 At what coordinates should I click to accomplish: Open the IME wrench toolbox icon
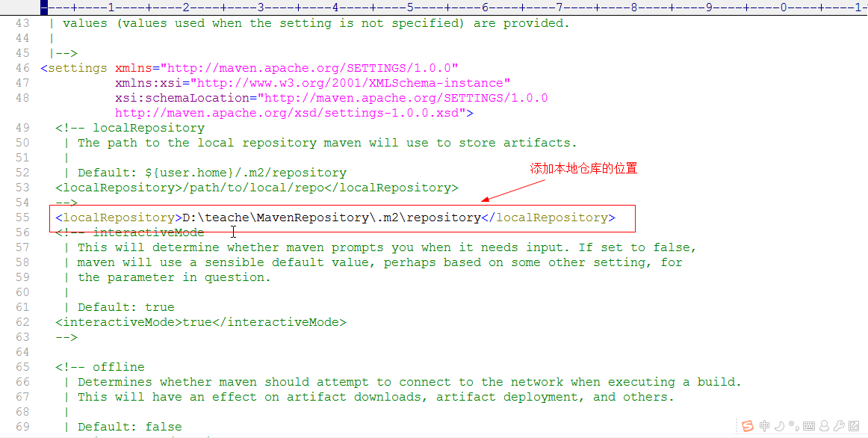point(839,426)
